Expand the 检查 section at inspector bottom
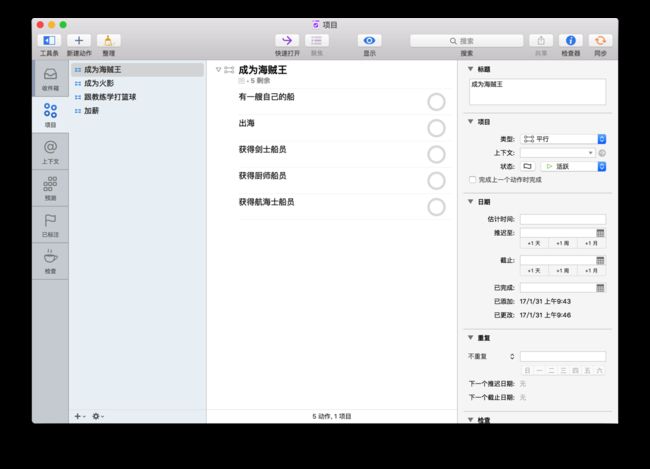 tap(471, 420)
